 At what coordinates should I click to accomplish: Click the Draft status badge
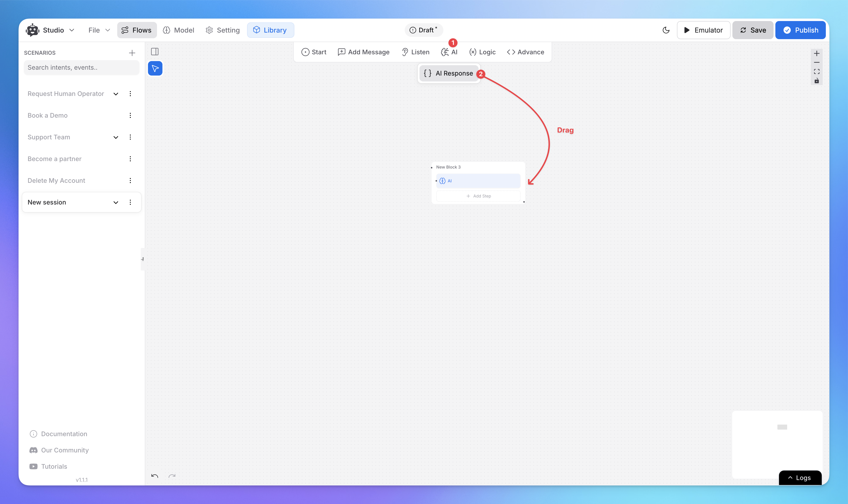(424, 30)
